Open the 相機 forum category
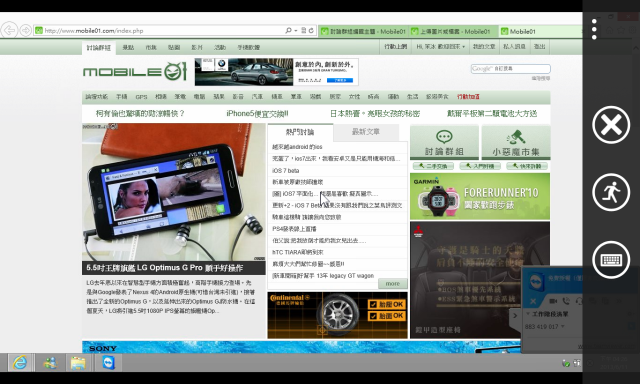 point(161,97)
